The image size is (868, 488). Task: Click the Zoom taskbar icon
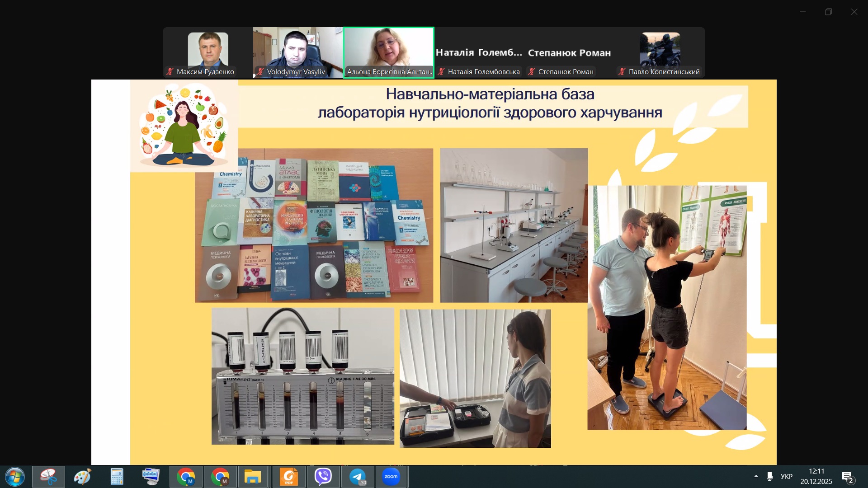click(391, 477)
